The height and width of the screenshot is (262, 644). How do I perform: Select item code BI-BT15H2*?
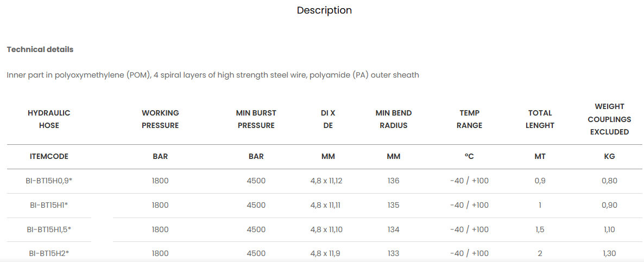49,253
